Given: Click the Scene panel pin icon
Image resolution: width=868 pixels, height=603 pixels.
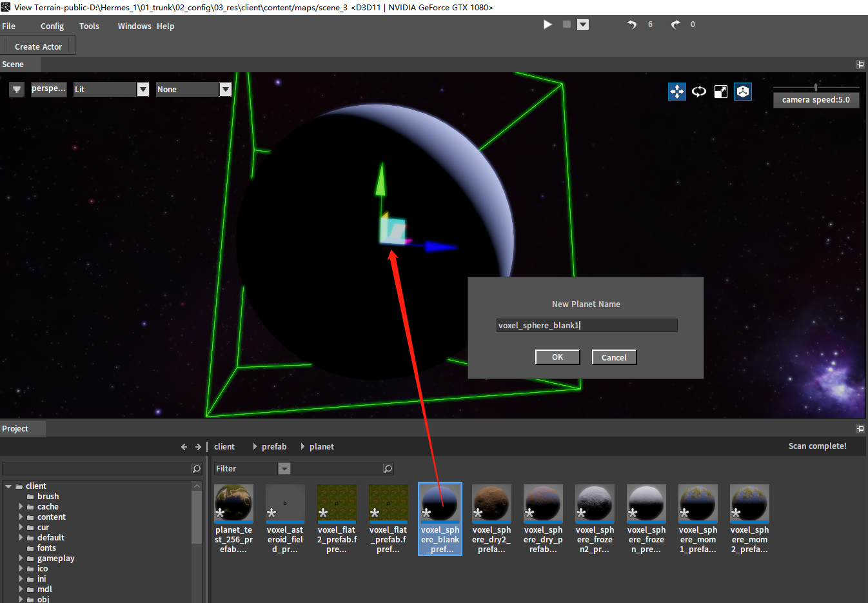Looking at the screenshot, I should pos(860,64).
